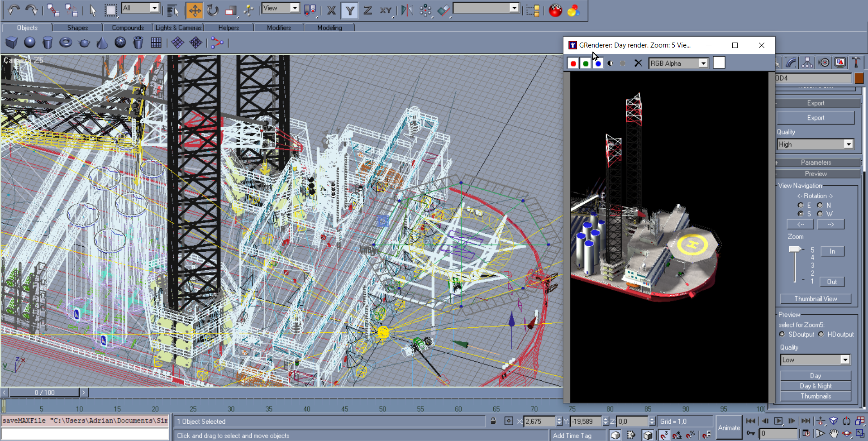Activate the Select and Scale tool

click(x=231, y=10)
